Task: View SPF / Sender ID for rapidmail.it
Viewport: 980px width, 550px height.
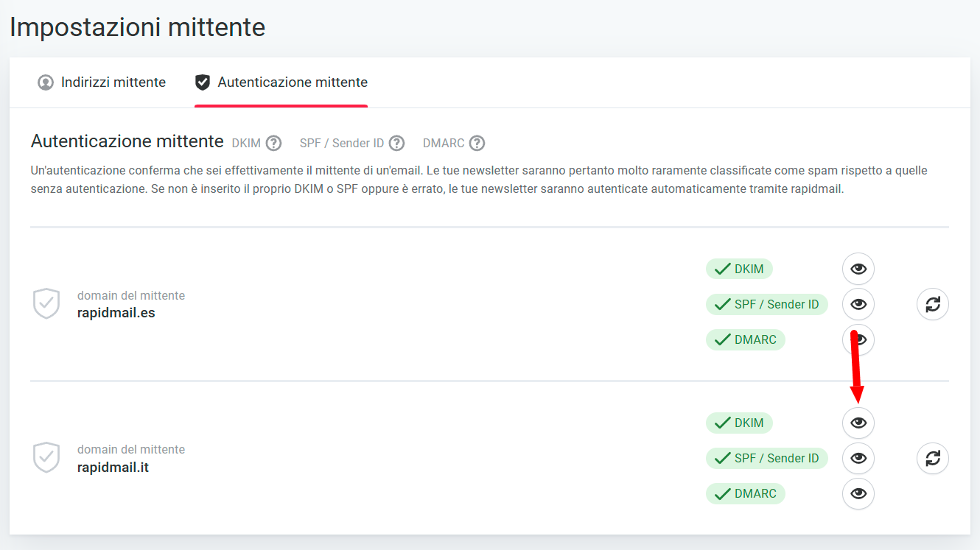Action: point(858,458)
